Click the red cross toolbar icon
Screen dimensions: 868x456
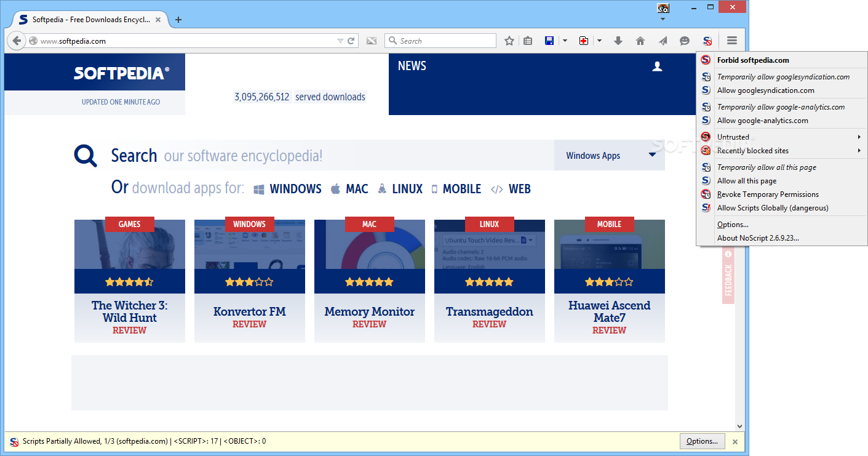point(584,41)
